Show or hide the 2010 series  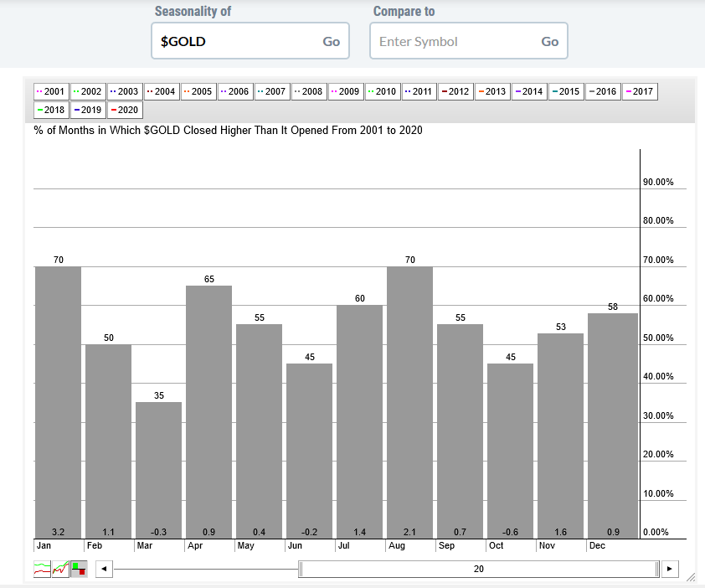click(x=383, y=92)
